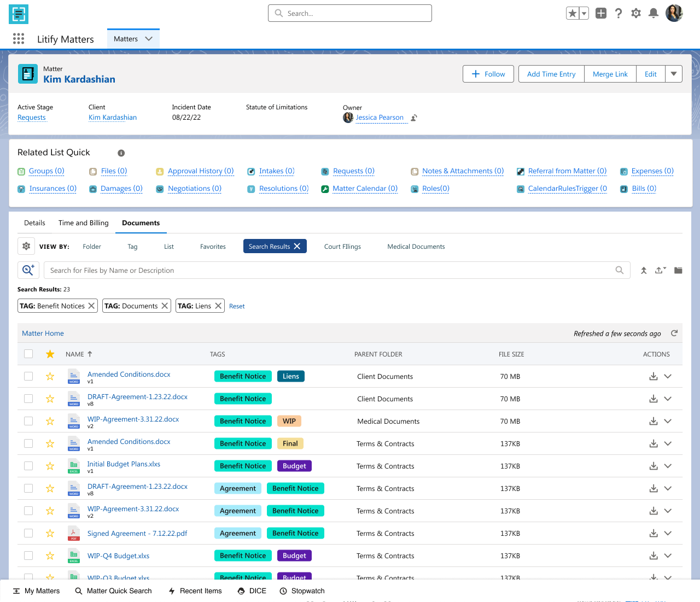Open more record actions dropdown beside Edit
This screenshot has width=700, height=602.
674,74
